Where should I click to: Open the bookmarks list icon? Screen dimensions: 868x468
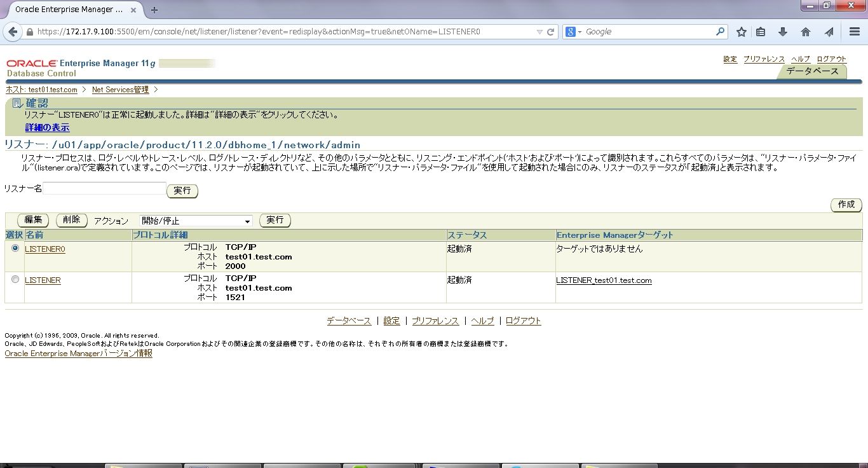761,32
